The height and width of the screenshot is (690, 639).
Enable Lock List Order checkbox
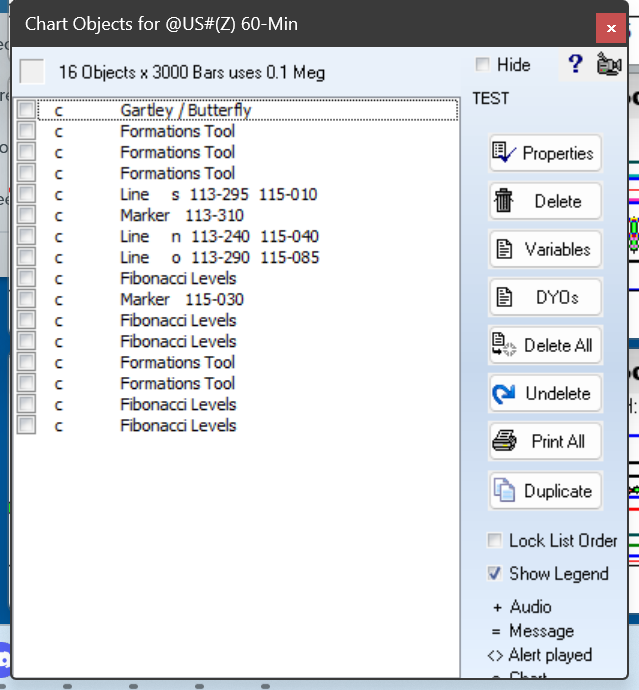pyautogui.click(x=494, y=541)
